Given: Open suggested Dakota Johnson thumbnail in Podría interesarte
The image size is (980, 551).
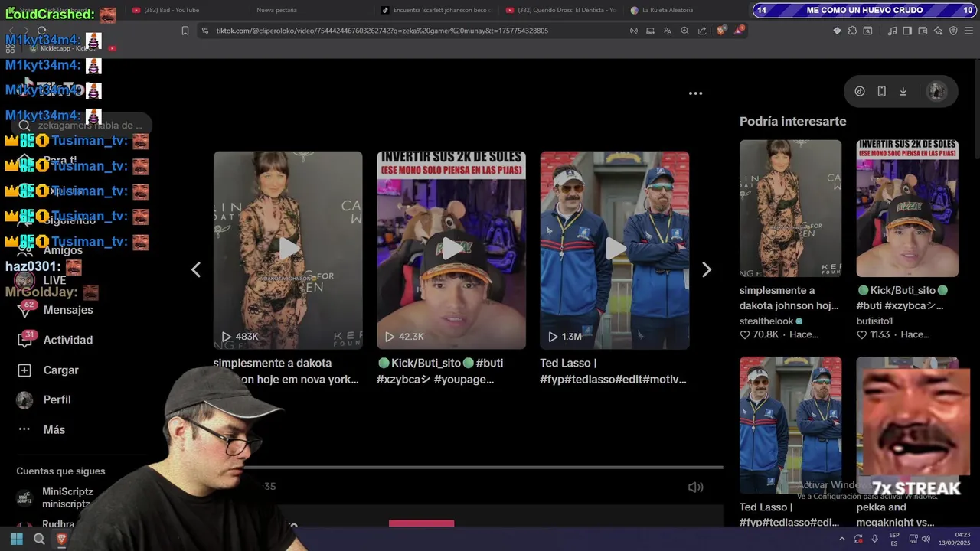Looking at the screenshot, I should click(x=790, y=208).
